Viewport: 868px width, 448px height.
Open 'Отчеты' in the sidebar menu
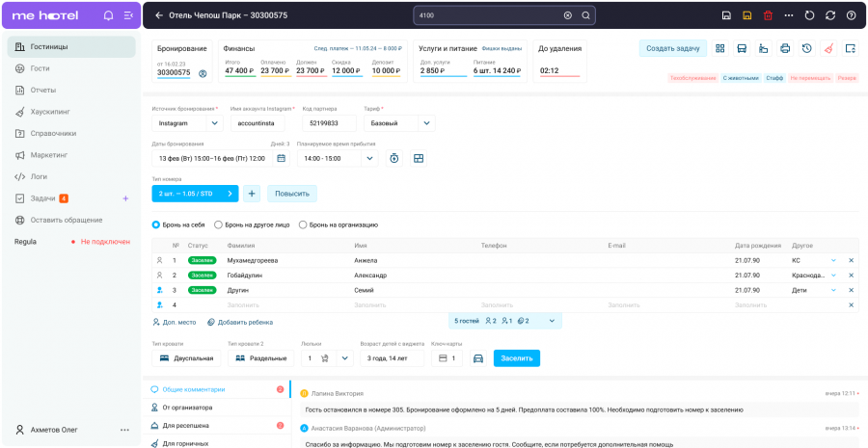42,91
